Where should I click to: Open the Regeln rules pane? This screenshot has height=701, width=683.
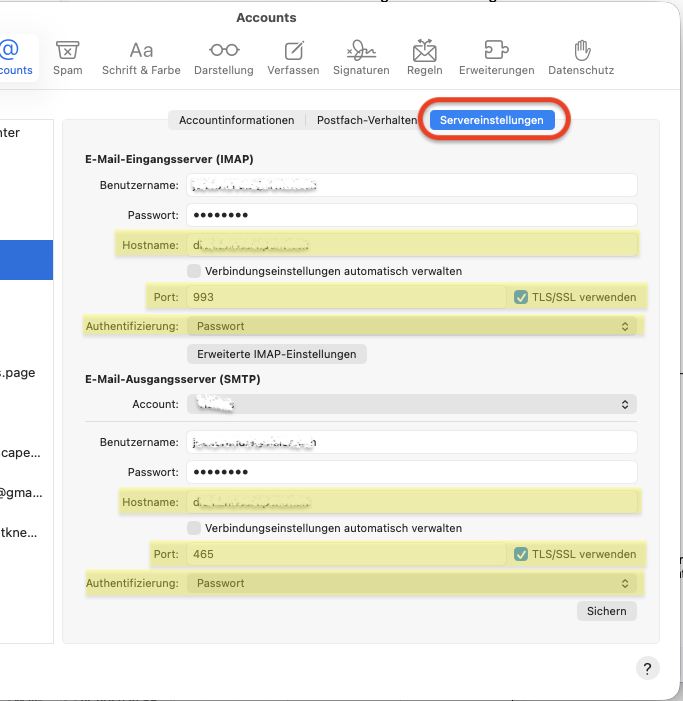coord(425,58)
